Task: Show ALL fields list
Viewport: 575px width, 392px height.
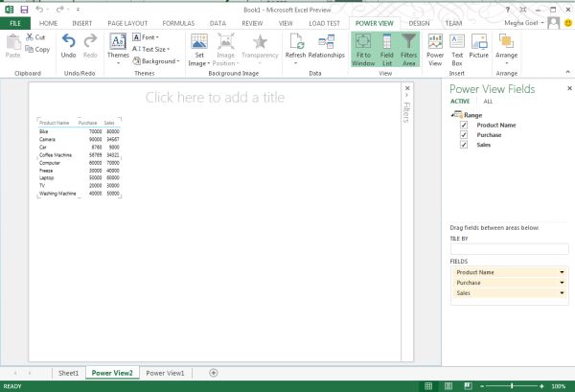Action: click(488, 102)
